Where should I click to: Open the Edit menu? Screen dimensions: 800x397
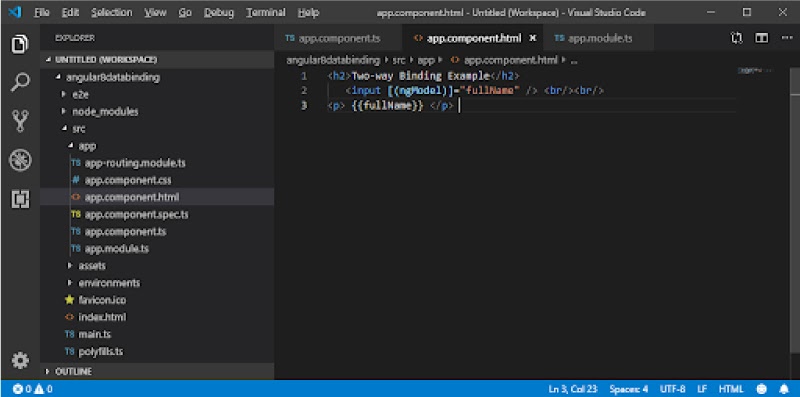(x=70, y=13)
